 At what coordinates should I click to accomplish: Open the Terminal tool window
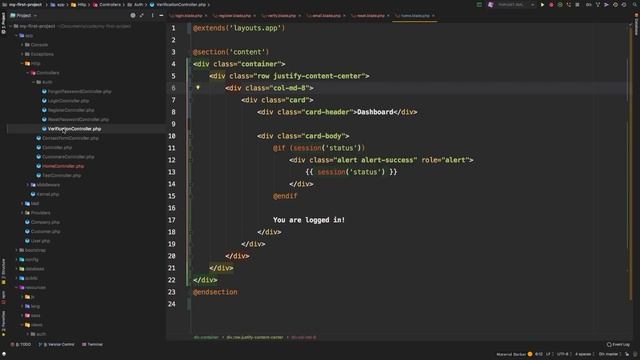92,344
